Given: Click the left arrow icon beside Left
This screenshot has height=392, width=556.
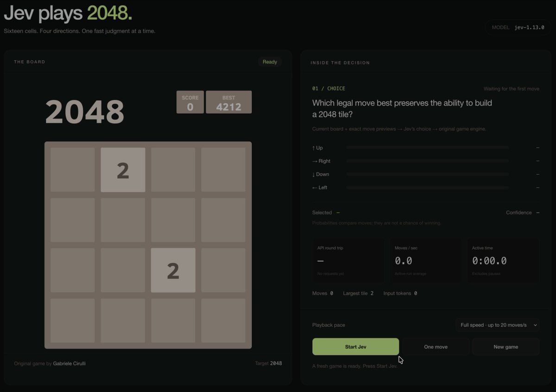Looking at the screenshot, I should [315, 188].
